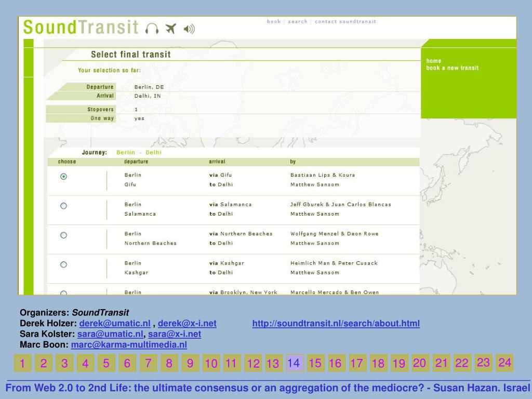Click the speaker volume icon in header
This screenshot has width=532, height=399.
coord(189,29)
